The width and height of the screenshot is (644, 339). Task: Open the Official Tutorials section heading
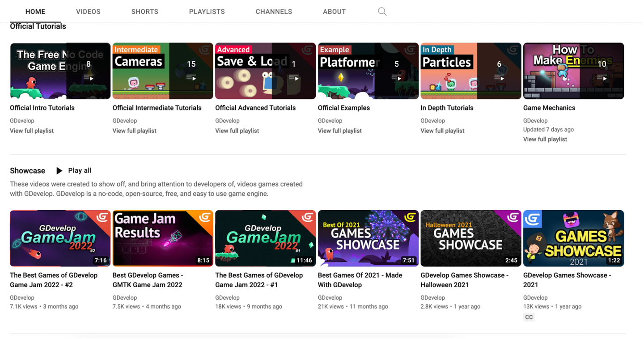[38, 26]
